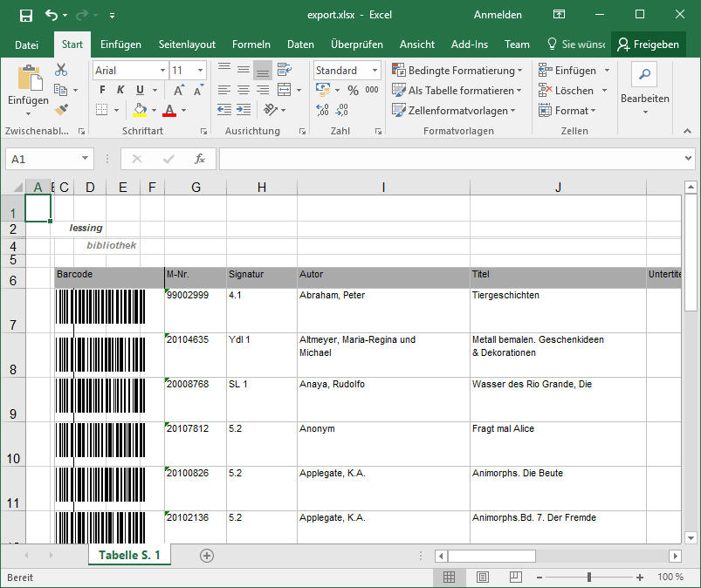Toggle bold formatting (F)

(x=102, y=90)
